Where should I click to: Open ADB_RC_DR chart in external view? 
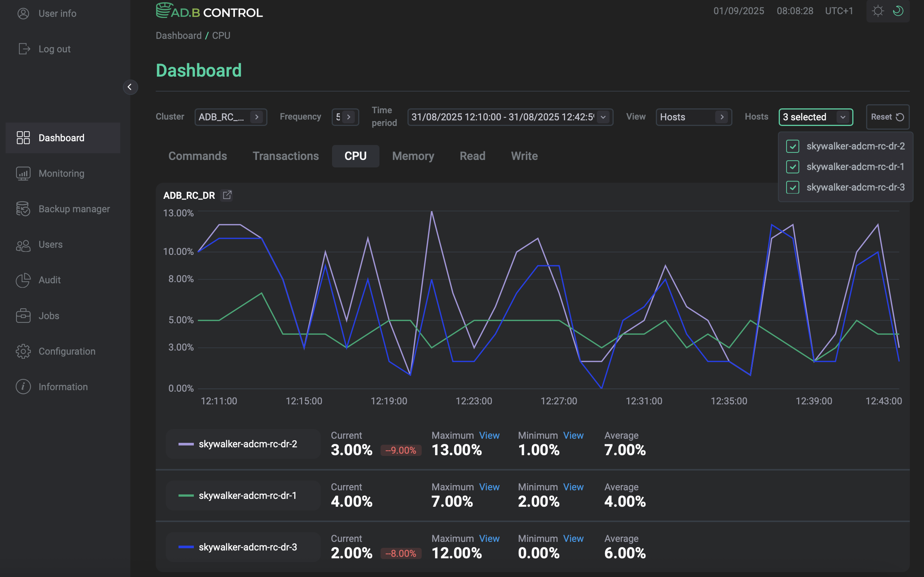227,195
